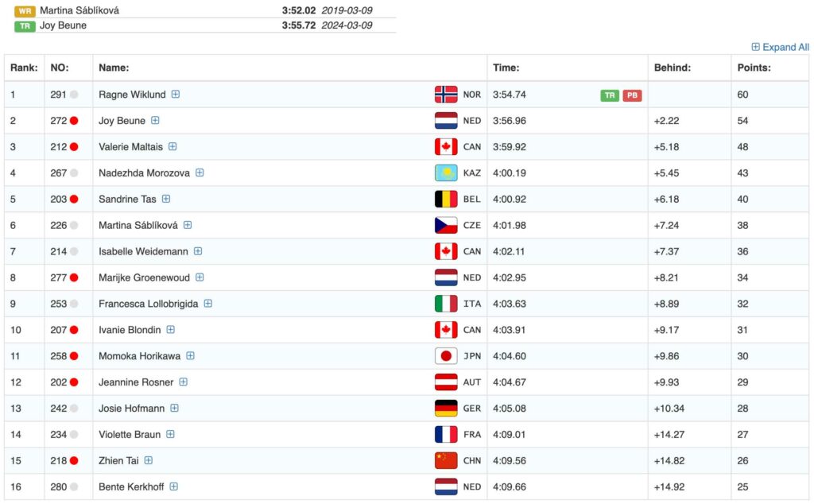The width and height of the screenshot is (814, 504).
Task: Expand Joy Beune's result details
Action: point(155,121)
